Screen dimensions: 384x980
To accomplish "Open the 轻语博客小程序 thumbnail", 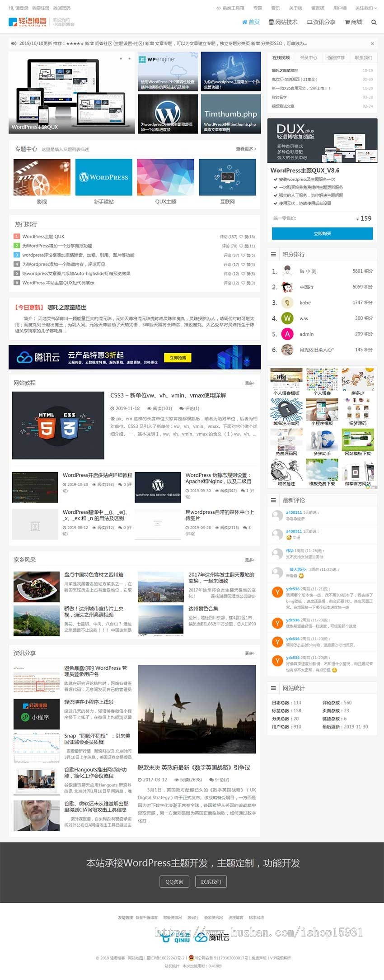I will point(37,714).
